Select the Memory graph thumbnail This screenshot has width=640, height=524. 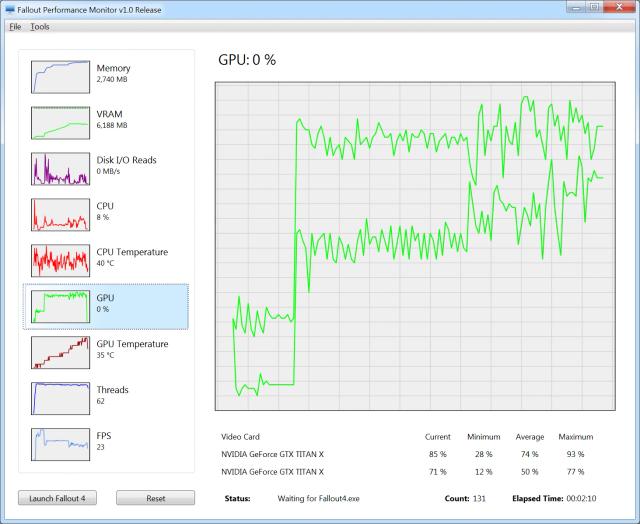tap(60, 77)
